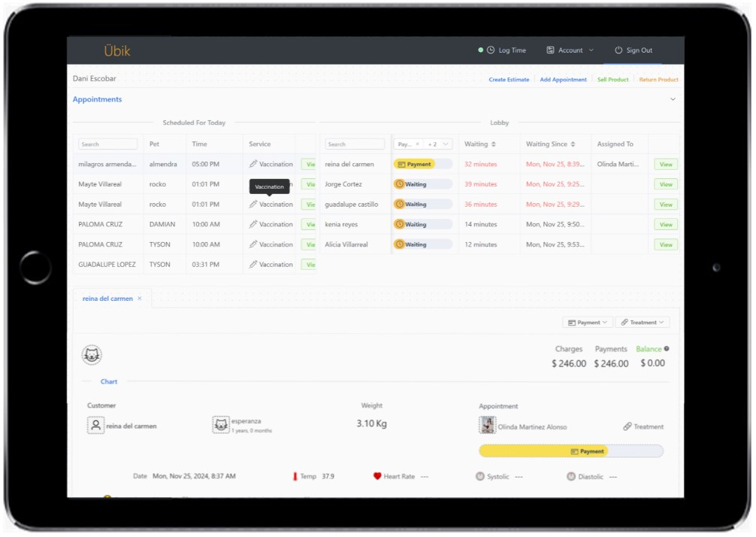Click the Scheduled For Today search field
756x537 pixels.
pyautogui.click(x=108, y=144)
